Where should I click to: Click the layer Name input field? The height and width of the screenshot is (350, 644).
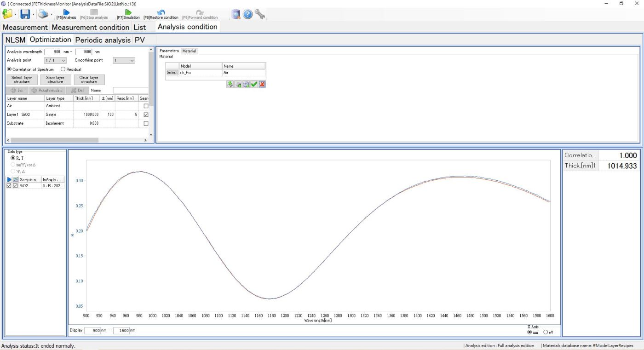131,90
